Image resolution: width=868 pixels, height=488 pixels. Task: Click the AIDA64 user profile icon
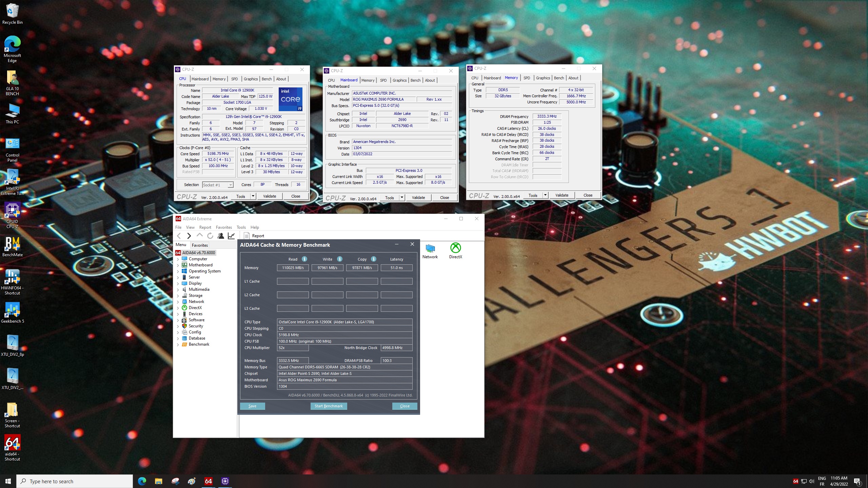coord(221,236)
